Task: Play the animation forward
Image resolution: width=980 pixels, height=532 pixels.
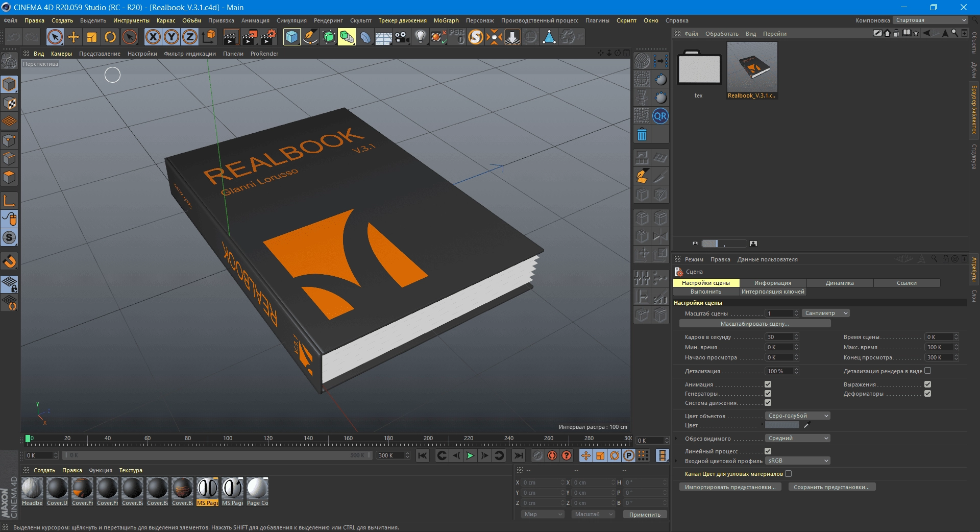Action: point(471,455)
